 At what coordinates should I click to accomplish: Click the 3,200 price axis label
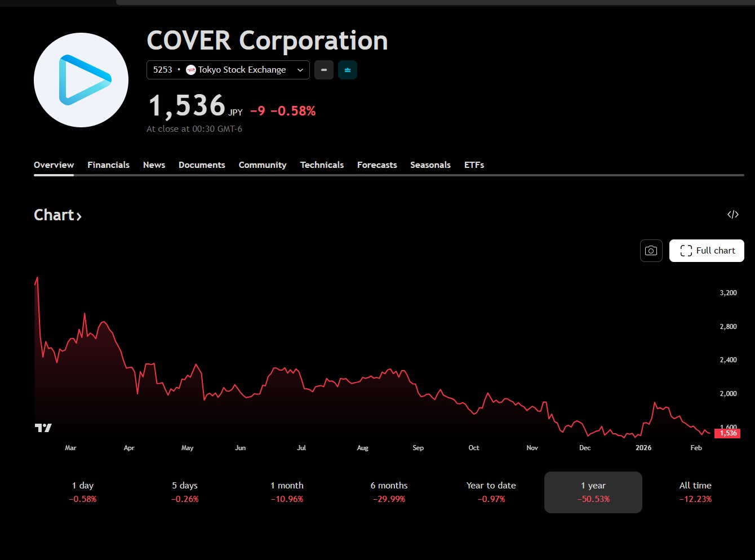pos(729,293)
